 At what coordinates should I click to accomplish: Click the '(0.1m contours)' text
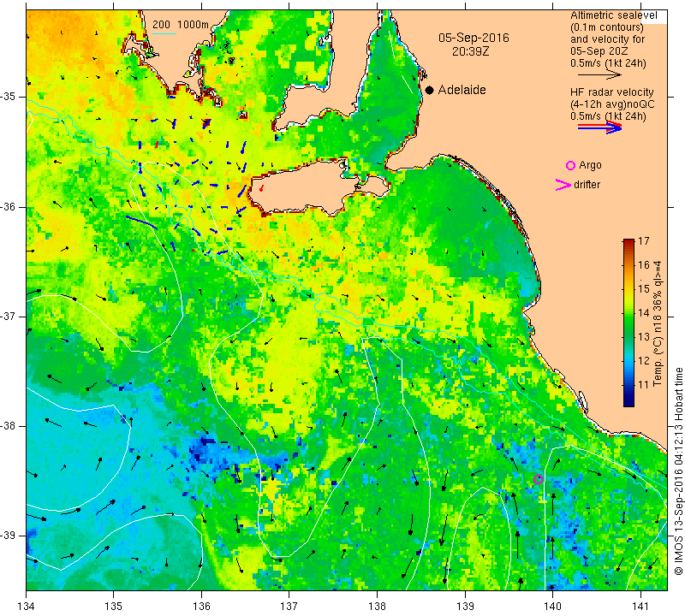[x=606, y=27]
